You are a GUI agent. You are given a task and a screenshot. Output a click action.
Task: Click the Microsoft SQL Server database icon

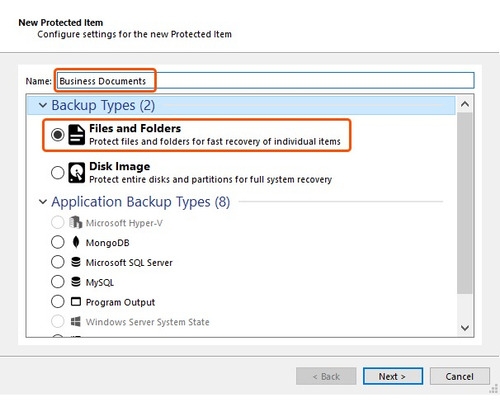click(x=76, y=262)
